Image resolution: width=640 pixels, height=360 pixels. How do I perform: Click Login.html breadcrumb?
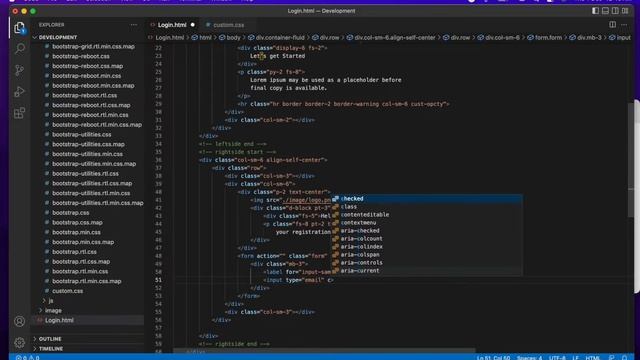[169, 38]
